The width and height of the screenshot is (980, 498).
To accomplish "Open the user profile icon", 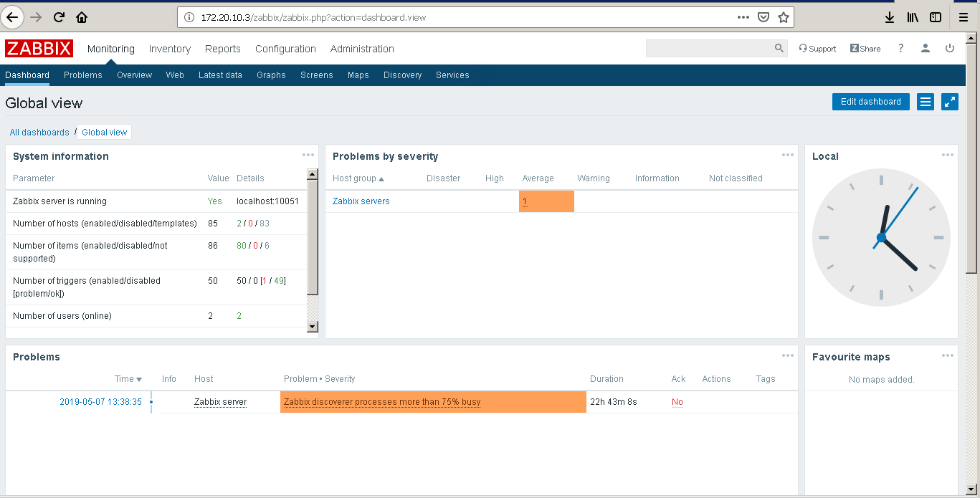I will click(926, 48).
